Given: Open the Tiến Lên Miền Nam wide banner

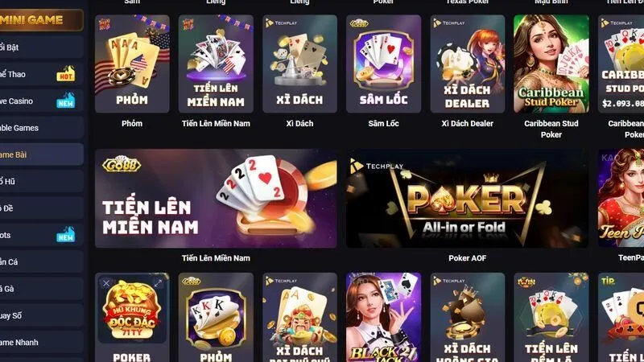Looking at the screenshot, I should click(x=216, y=199).
